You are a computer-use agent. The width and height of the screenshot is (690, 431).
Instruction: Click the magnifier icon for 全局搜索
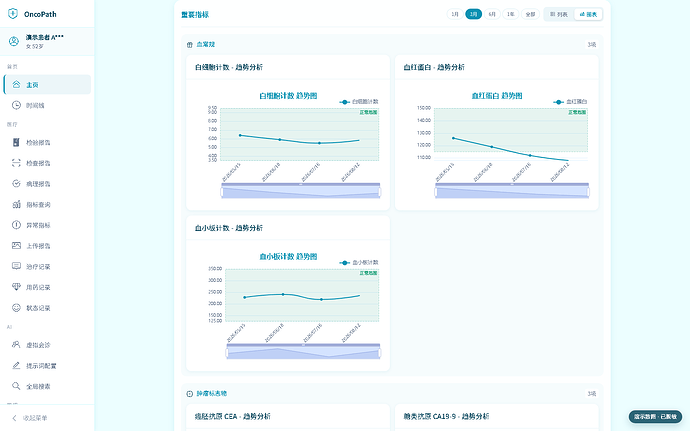16,386
